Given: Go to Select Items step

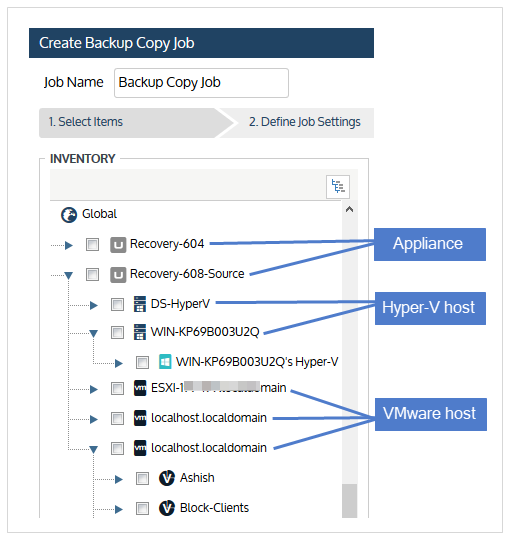Looking at the screenshot, I should [x=85, y=122].
